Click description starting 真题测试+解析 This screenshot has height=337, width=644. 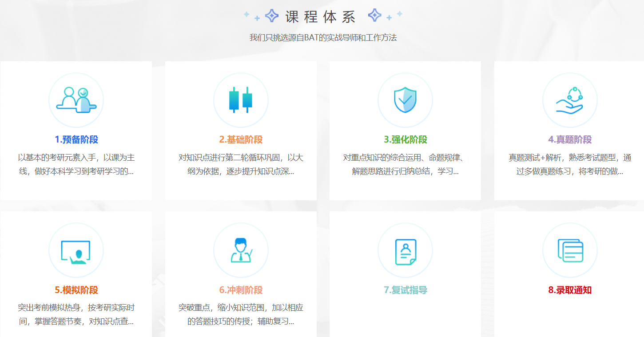tap(570, 165)
